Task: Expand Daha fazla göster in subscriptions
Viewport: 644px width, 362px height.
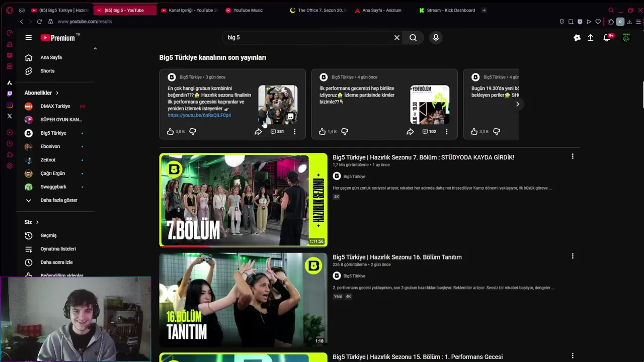Action: (x=58, y=200)
